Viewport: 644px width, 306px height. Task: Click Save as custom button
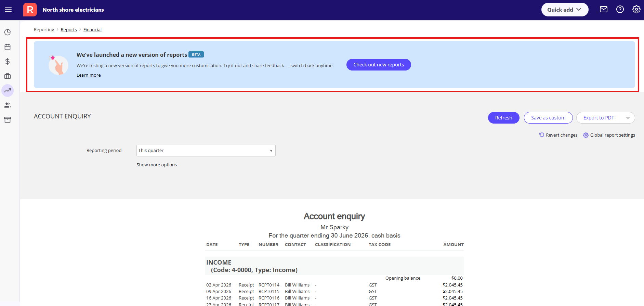click(x=548, y=118)
